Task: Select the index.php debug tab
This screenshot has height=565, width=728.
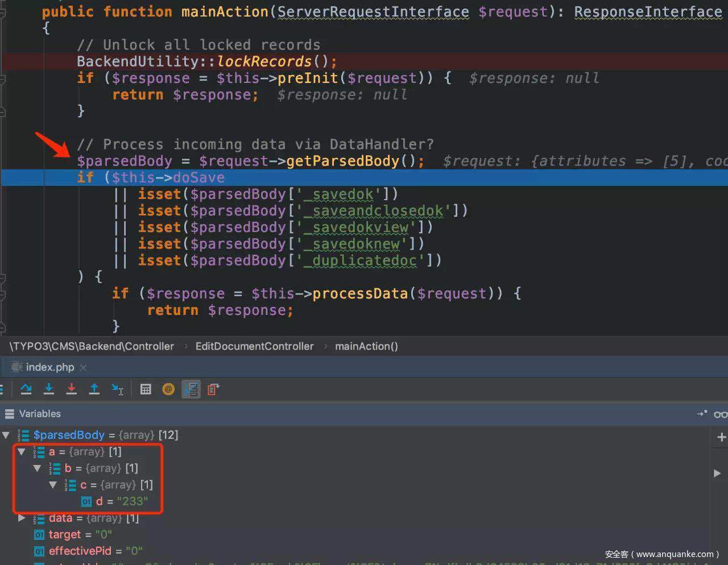Action: 49,367
